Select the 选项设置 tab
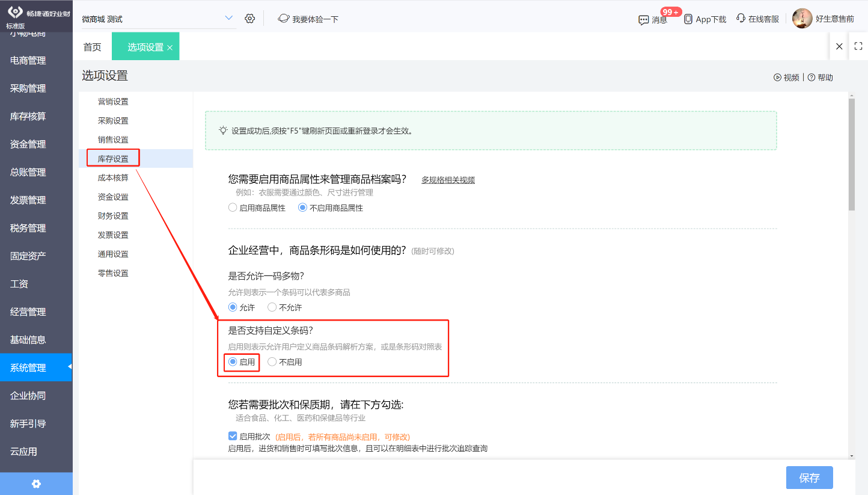Viewport: 868px width, 495px height. click(x=145, y=47)
